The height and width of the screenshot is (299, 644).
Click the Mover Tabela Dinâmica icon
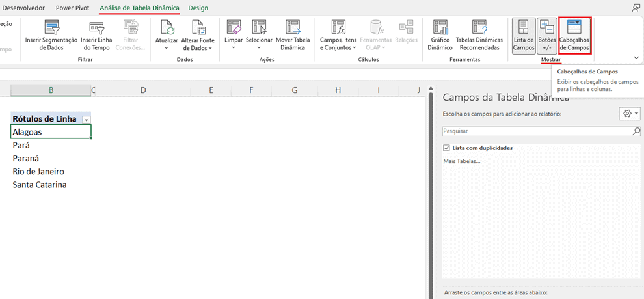[x=292, y=27]
